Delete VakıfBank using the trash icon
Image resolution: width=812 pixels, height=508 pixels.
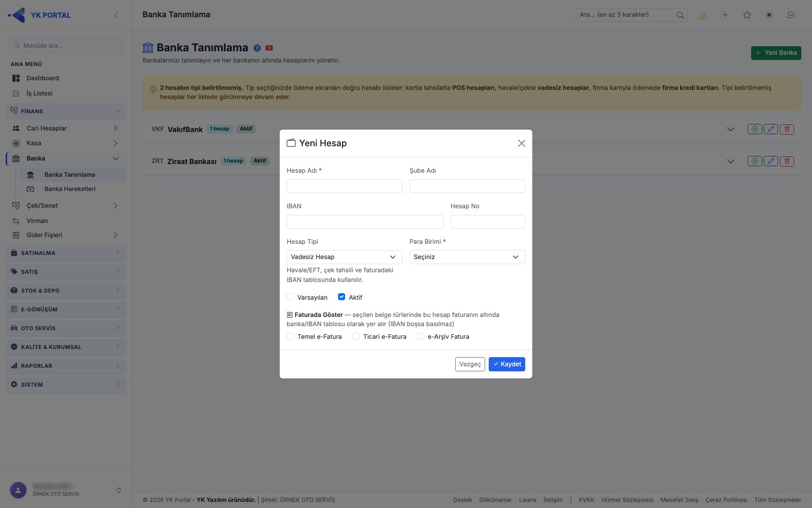pos(787,129)
